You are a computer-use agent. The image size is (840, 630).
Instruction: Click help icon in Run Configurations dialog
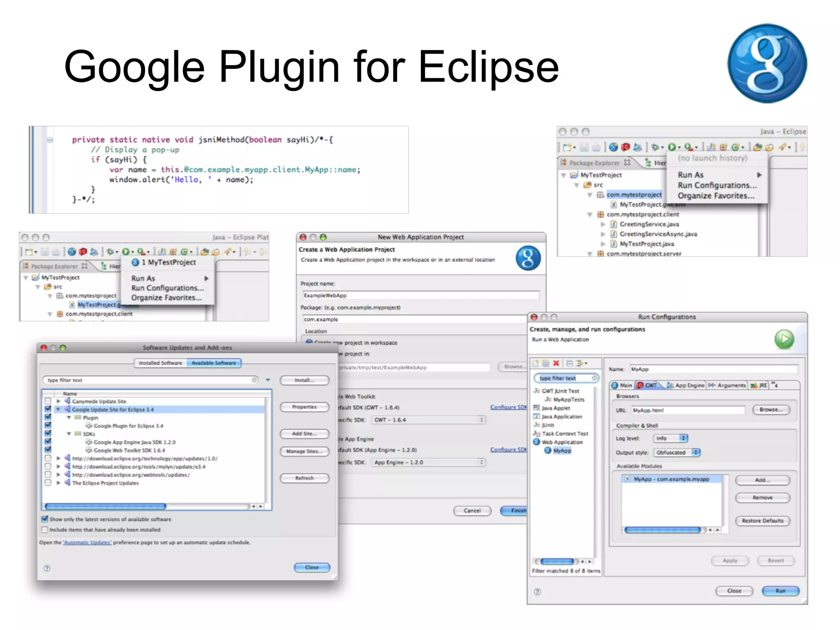point(537,591)
